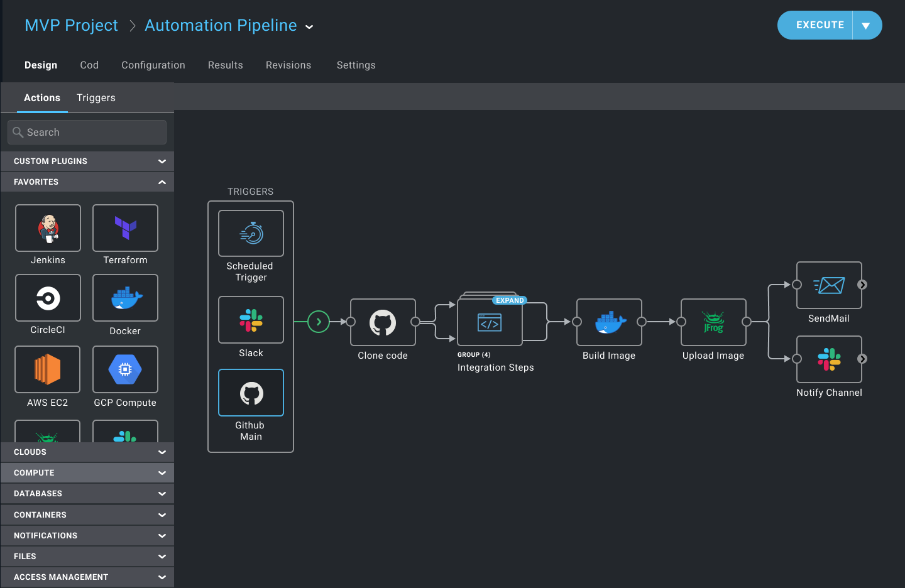Select the Terraform plugin in the sidebar

click(x=125, y=228)
